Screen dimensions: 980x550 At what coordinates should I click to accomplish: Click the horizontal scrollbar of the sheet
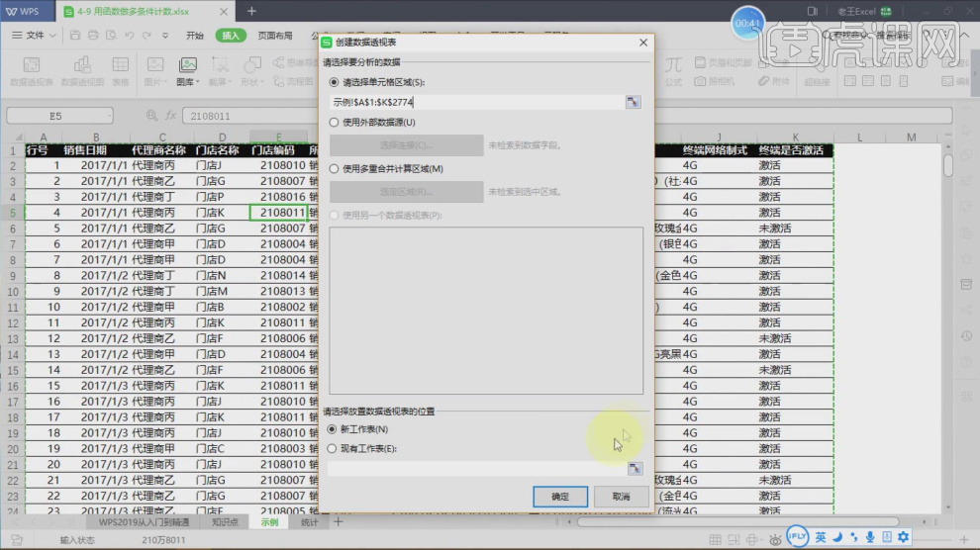pyautogui.click(x=737, y=522)
